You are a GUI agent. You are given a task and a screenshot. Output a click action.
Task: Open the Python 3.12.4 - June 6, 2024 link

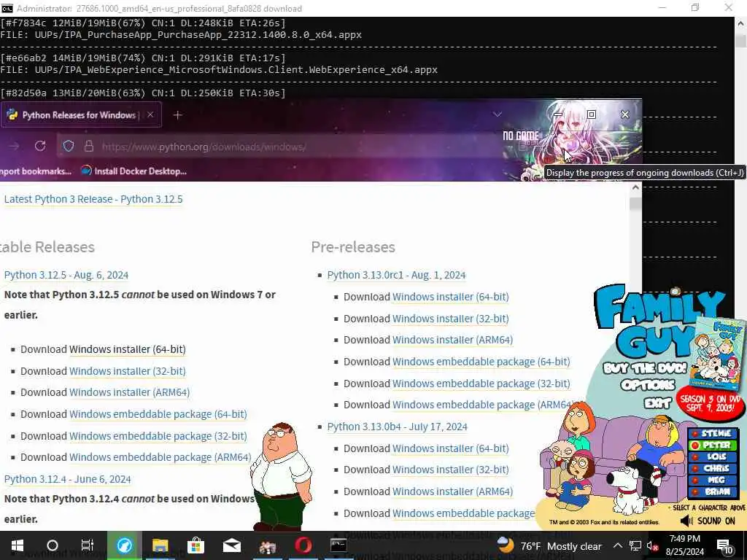coord(67,479)
